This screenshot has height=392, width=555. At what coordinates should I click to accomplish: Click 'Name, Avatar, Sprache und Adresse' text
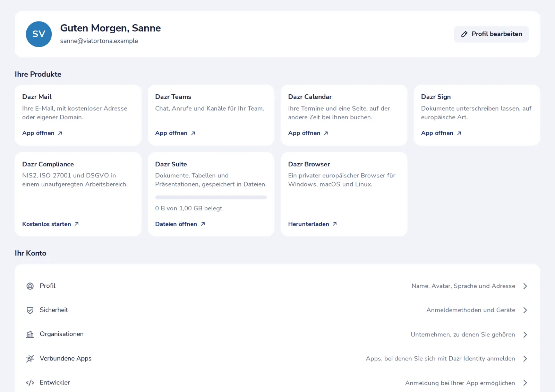463,286
